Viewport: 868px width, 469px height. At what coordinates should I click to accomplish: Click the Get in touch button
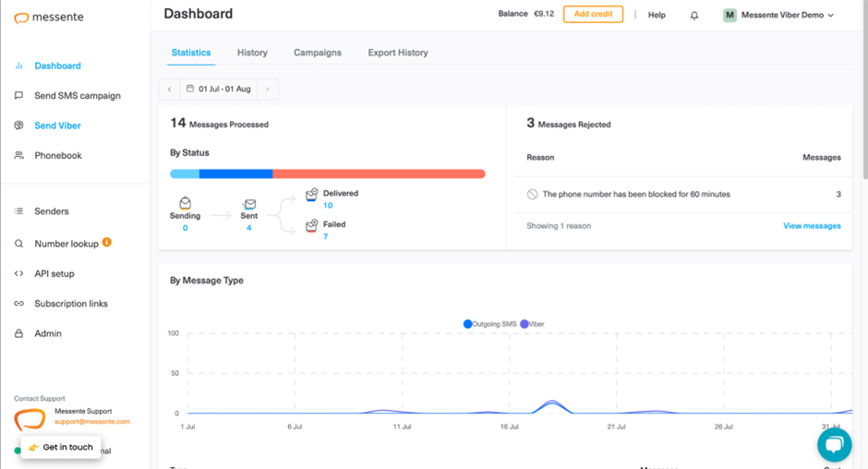(x=61, y=447)
